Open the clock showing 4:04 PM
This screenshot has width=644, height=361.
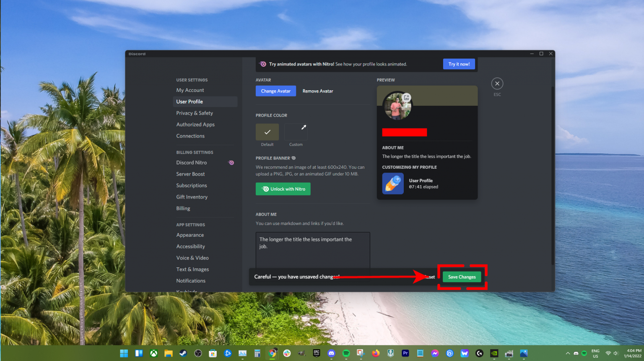633,353
